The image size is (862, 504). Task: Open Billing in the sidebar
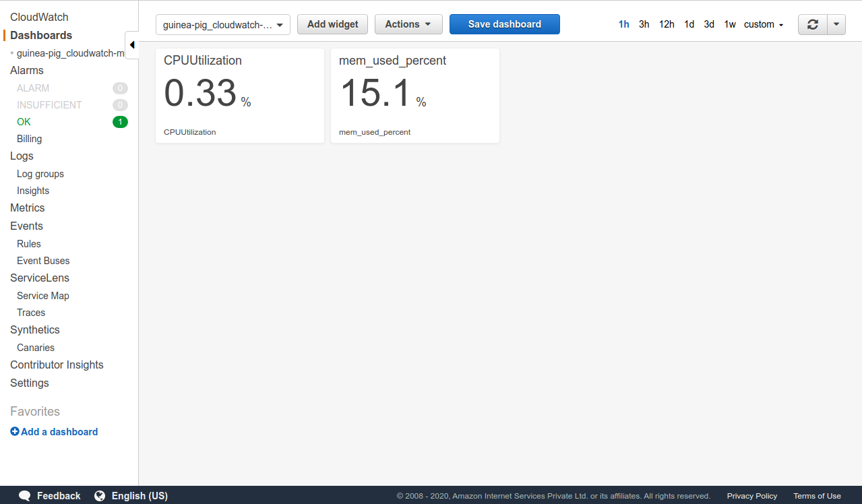pos(29,139)
